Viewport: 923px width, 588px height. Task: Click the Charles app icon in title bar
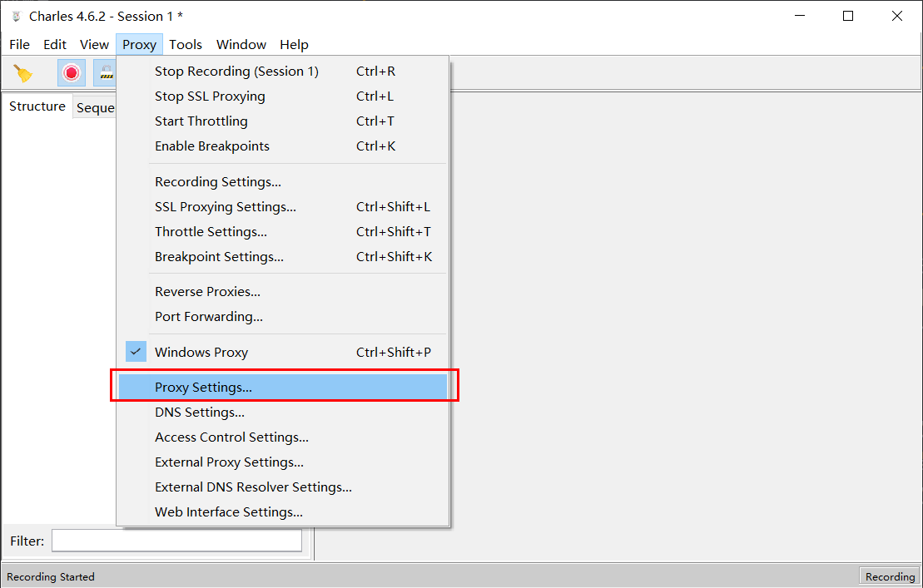(x=17, y=17)
